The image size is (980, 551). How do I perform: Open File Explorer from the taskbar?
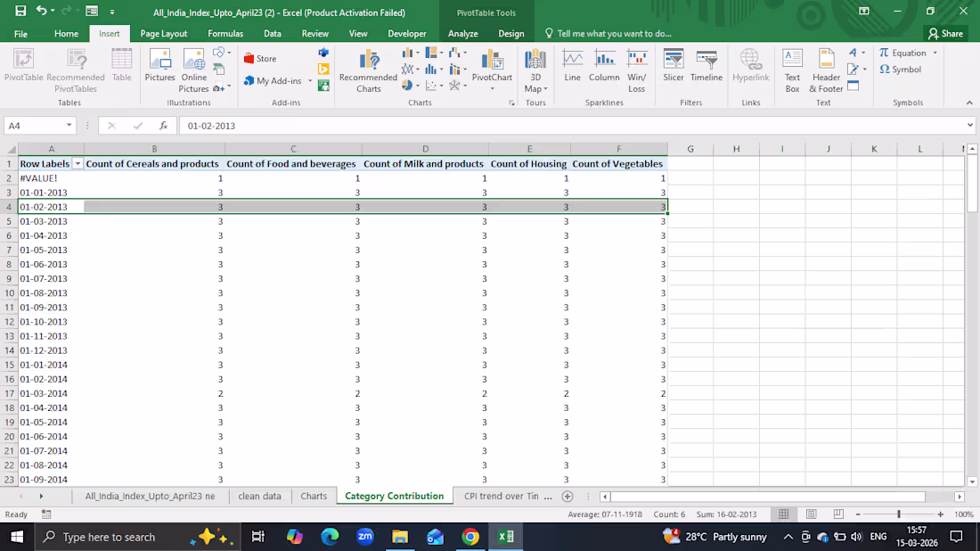pos(400,537)
